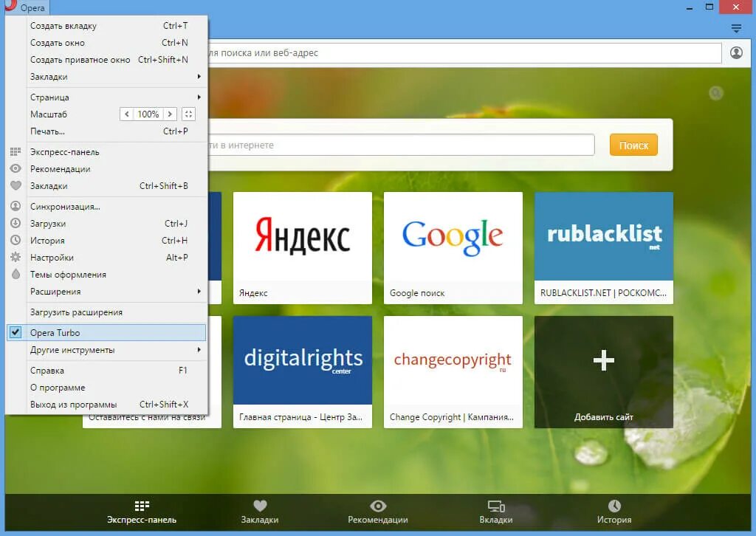Open the digitalrights speed dial tile
Image resolution: width=756 pixels, height=536 pixels.
[302, 371]
